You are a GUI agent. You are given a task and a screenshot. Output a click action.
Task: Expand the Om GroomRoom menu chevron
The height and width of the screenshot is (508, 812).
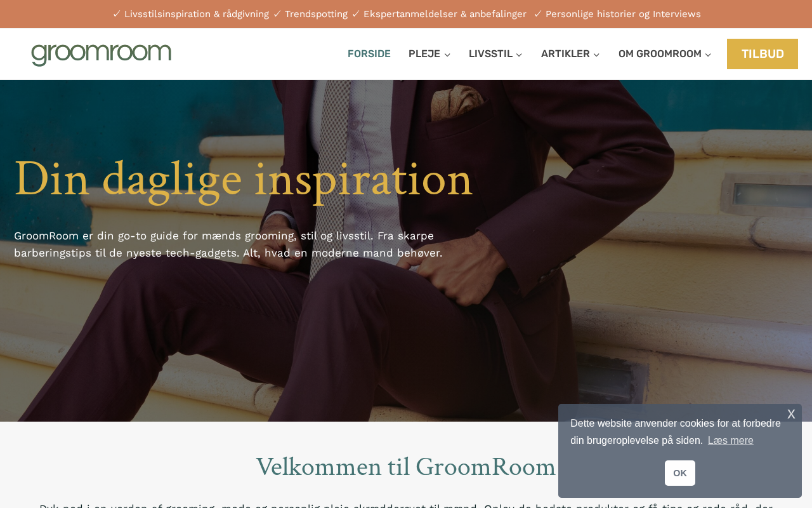coord(708,55)
